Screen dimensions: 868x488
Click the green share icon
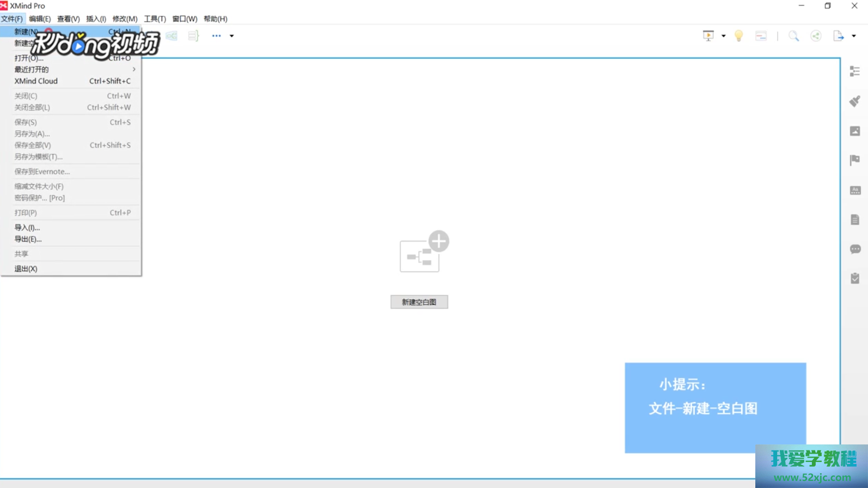click(816, 36)
